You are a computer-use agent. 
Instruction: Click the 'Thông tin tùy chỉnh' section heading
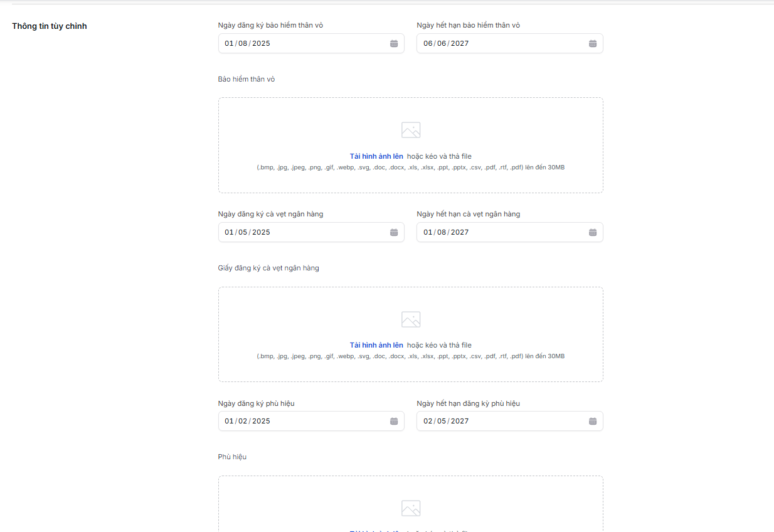coord(50,26)
